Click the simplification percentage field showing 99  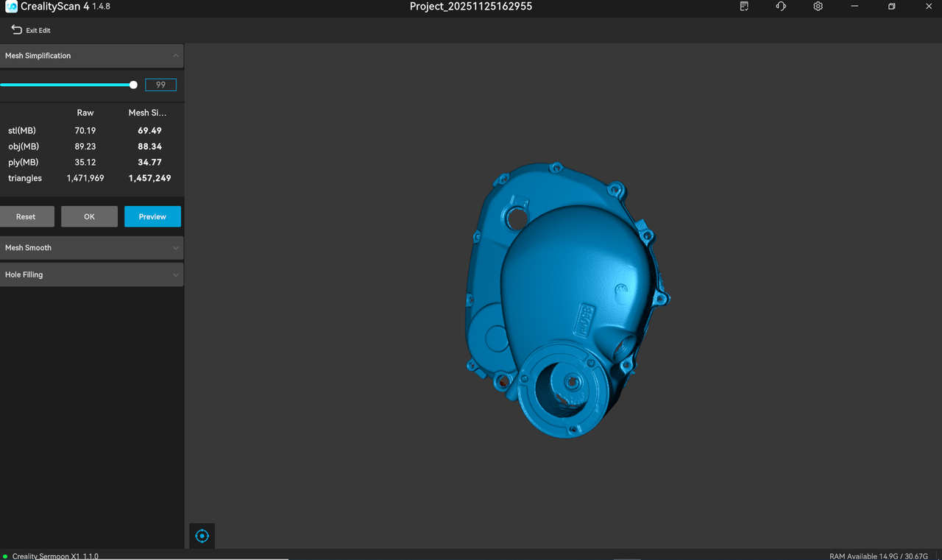pyautogui.click(x=160, y=85)
